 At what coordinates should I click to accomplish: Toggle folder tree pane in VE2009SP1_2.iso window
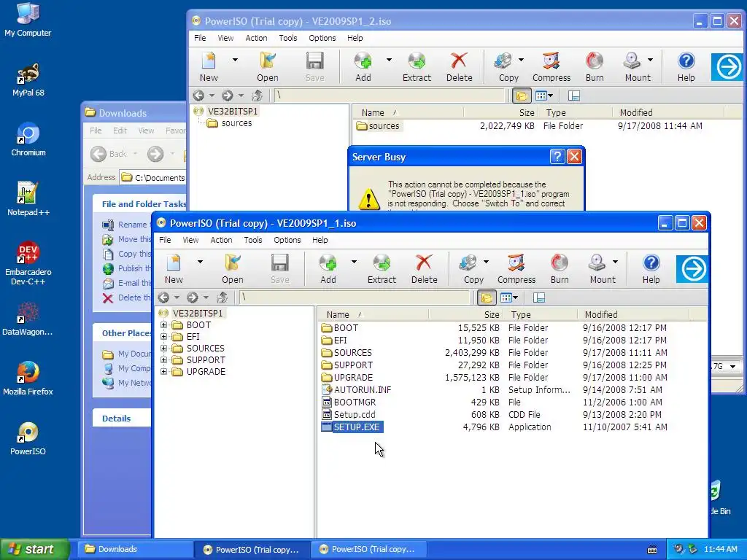pos(522,96)
